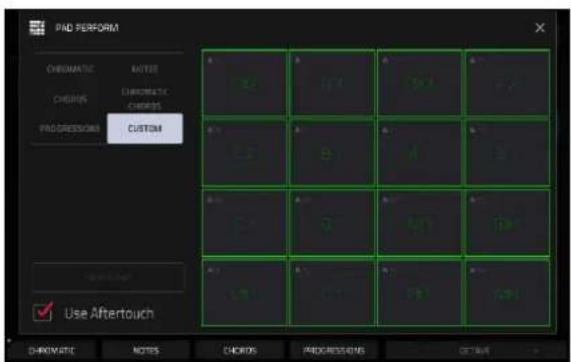Select Notes in the mode panel
Viewport: 571px width, 362px height.
(x=145, y=69)
